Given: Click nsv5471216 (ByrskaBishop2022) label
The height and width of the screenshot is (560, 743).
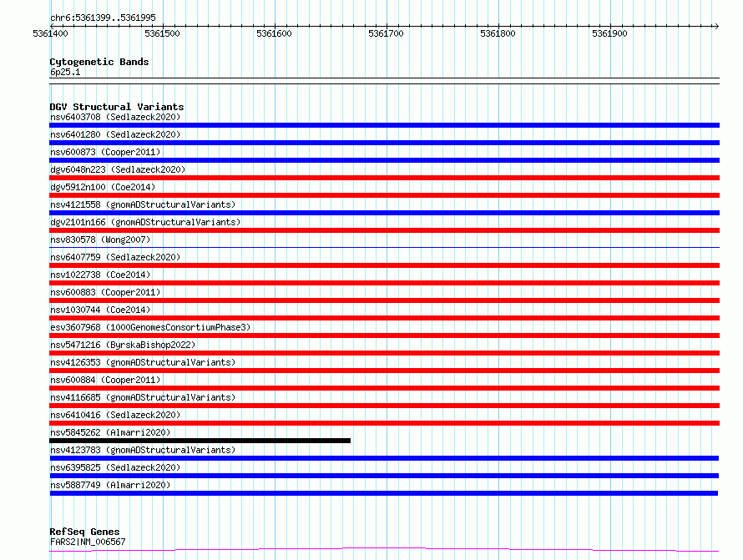Looking at the screenshot, I should [x=123, y=345].
